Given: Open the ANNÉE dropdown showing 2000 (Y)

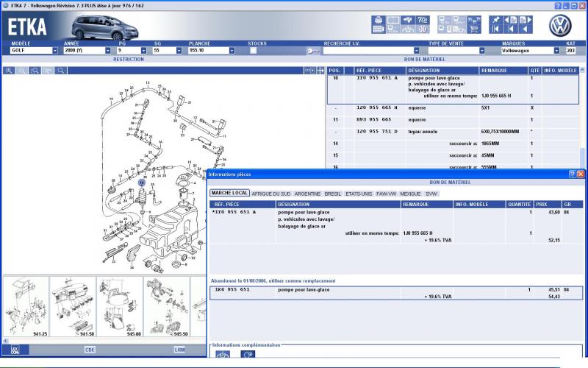Looking at the screenshot, I should (x=108, y=51).
